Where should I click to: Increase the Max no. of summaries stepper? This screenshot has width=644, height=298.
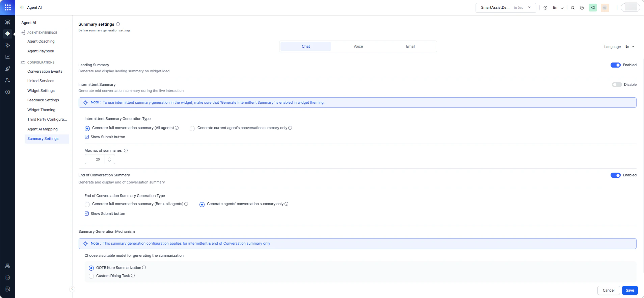tap(110, 157)
